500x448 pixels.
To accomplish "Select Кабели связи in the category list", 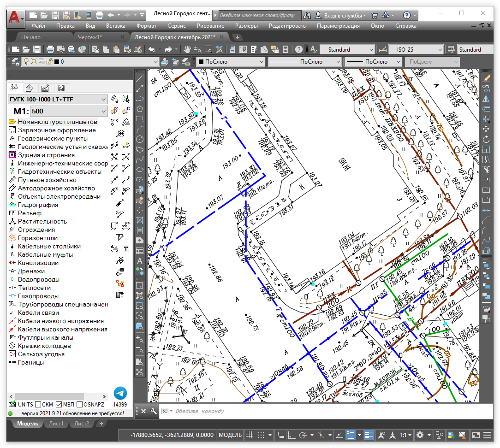I will [x=38, y=312].
